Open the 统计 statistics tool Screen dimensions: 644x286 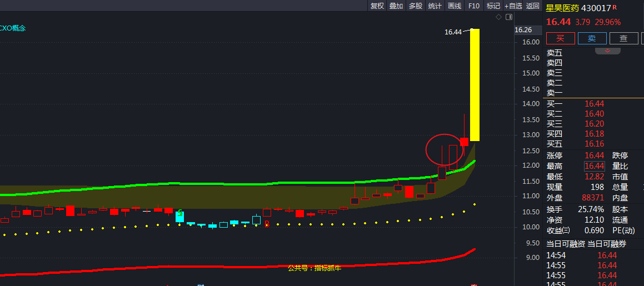435,6
